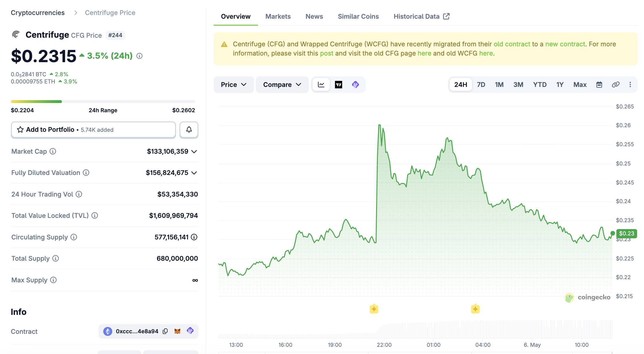Screen dimensions: 644x354
Task: Copy chart link with the chain link icon
Action: 615,85
